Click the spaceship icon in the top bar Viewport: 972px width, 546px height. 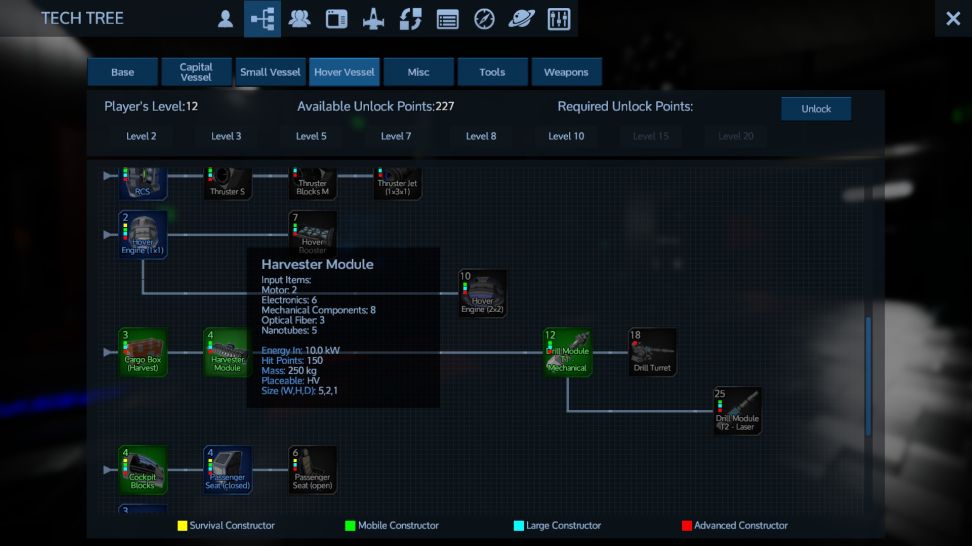point(373,19)
